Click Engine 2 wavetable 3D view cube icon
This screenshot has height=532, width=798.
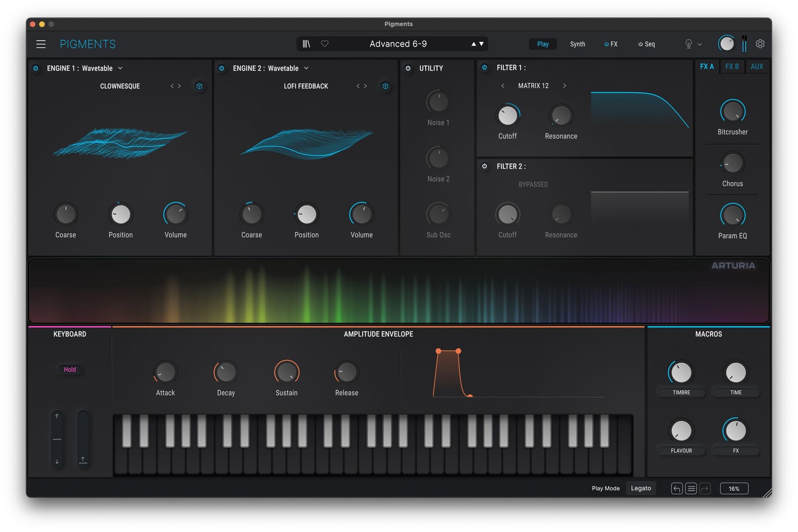pos(385,86)
